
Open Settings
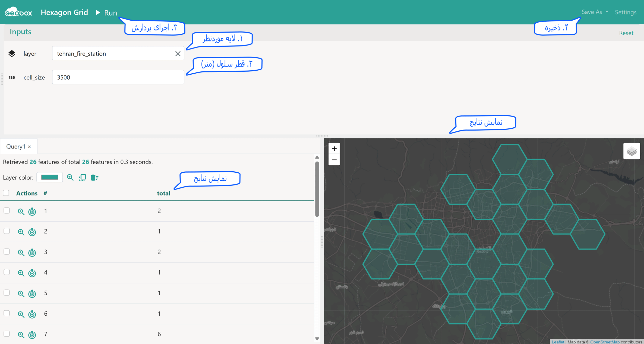point(625,12)
